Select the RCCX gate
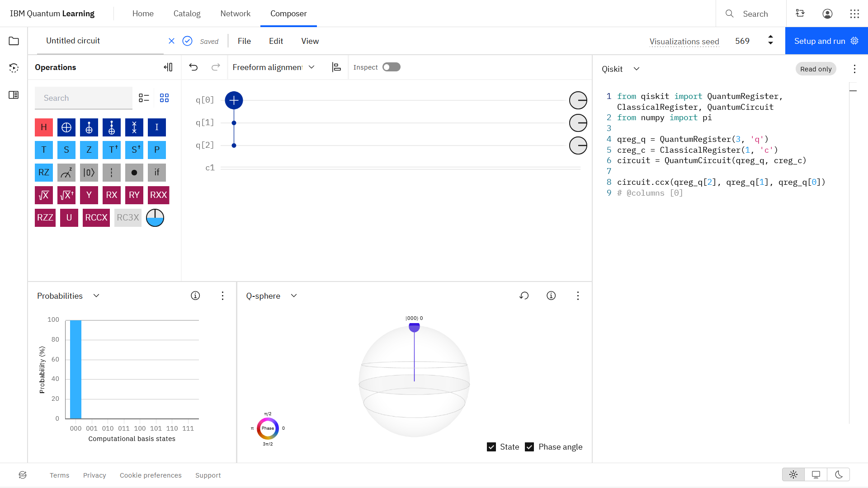This screenshot has width=868, height=488. pos(96,218)
